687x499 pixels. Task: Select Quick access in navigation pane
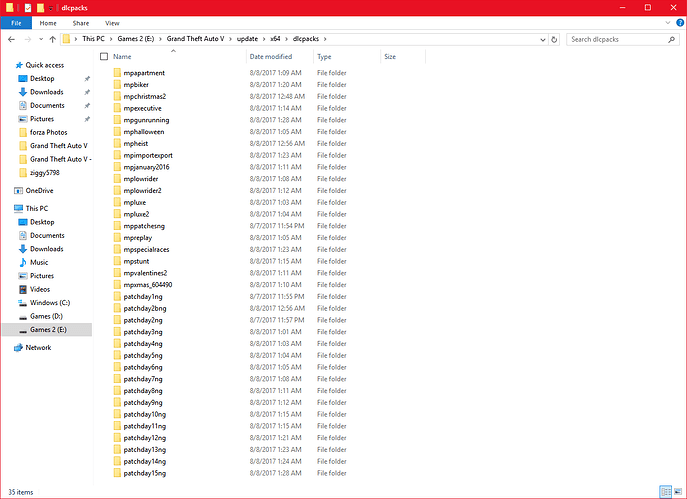click(45, 65)
